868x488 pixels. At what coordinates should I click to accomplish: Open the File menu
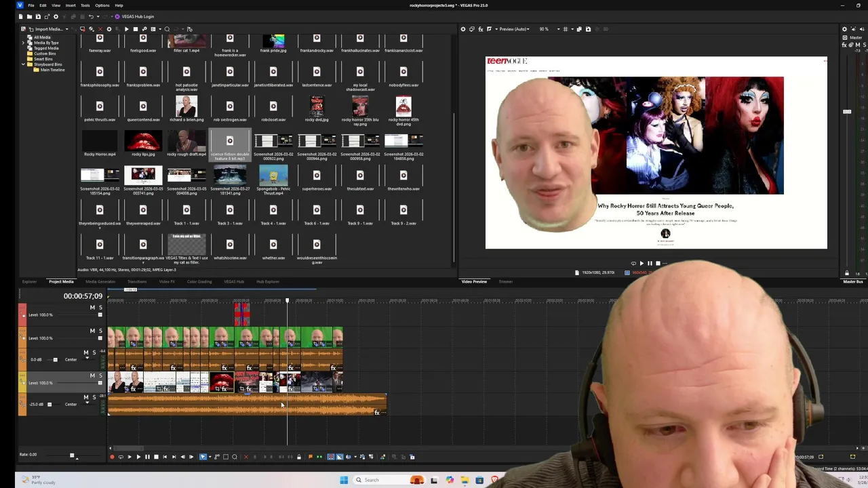pyautogui.click(x=31, y=5)
